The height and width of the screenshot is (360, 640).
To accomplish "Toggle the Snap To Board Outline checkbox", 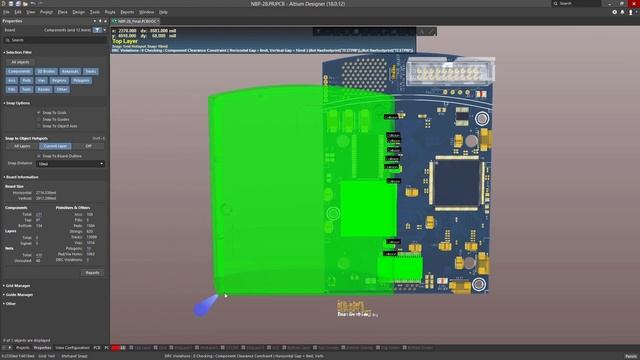I will [x=39, y=156].
